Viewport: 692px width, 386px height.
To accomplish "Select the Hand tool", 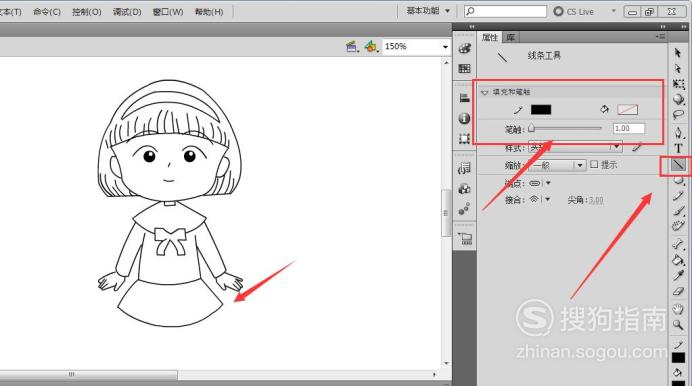I will pos(678,309).
